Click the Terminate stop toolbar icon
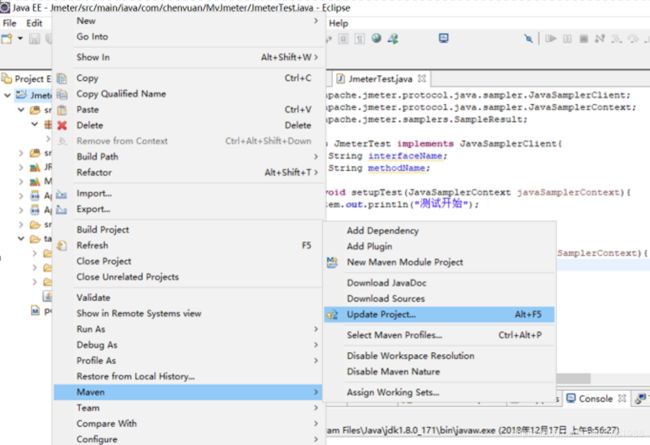 tap(584, 39)
